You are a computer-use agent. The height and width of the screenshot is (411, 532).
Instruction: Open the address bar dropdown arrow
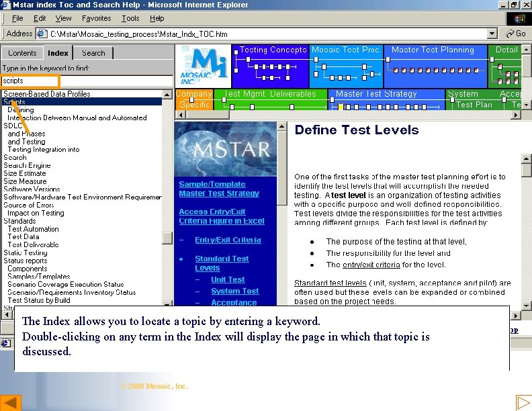tap(492, 34)
